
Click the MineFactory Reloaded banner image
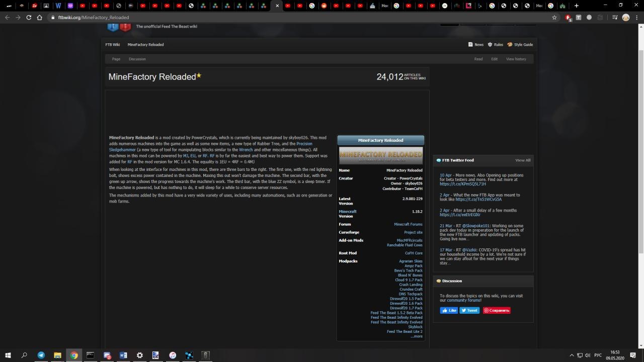coord(381,155)
